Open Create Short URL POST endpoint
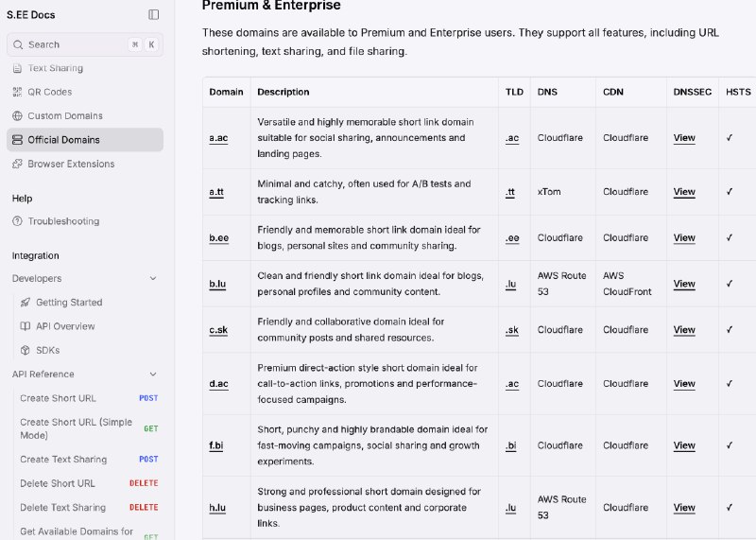This screenshot has width=756, height=540. (59, 398)
